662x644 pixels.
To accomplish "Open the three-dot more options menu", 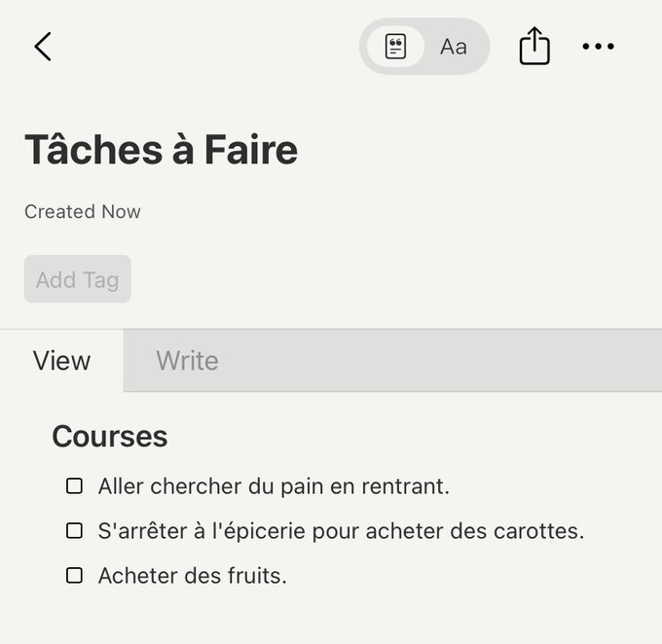I will [598, 47].
